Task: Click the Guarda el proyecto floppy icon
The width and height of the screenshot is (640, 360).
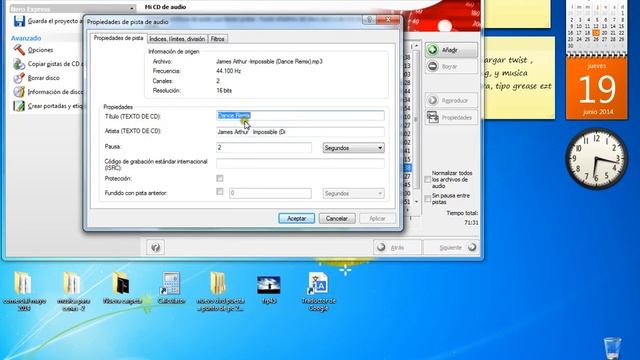Action: click(19, 21)
